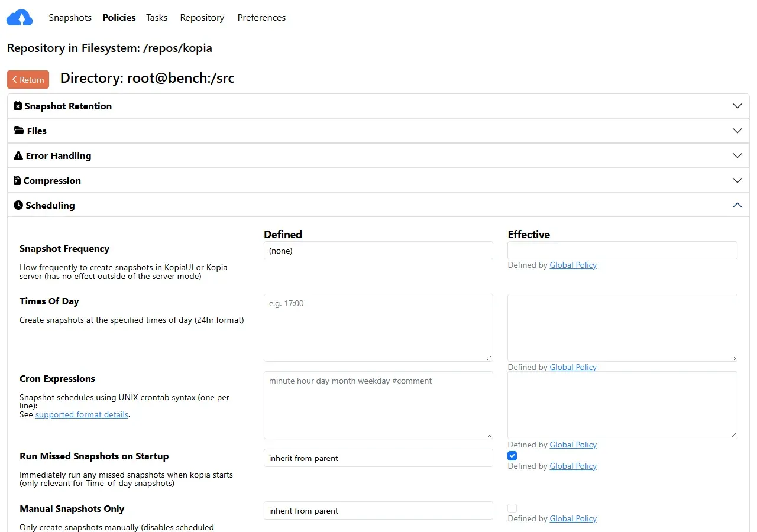
Task: Expand Snapshot Retention using its chevron arrow
Action: (737, 106)
